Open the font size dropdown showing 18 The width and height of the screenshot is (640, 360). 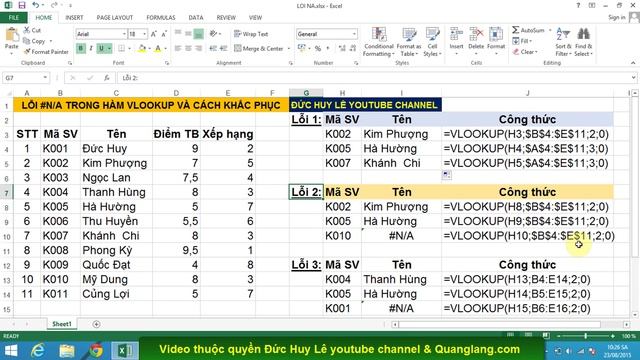tap(144, 34)
